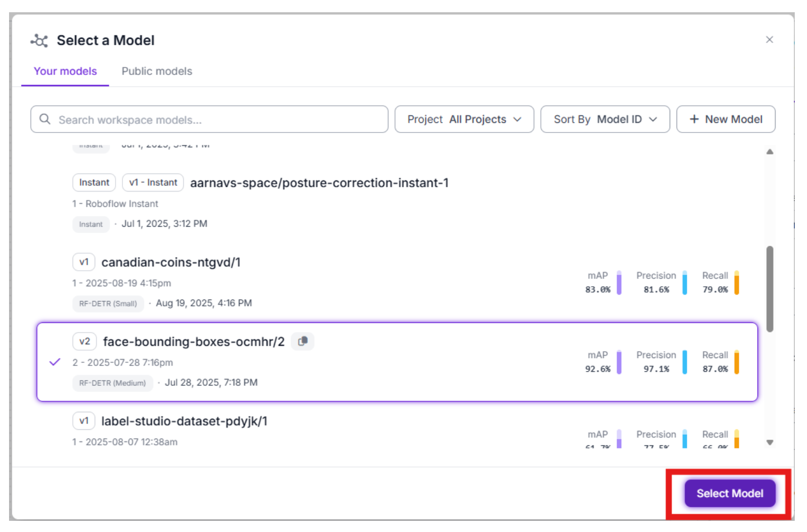Click face-bounding-boxes mAP 92.6% value
807x532 pixels.
click(x=598, y=369)
